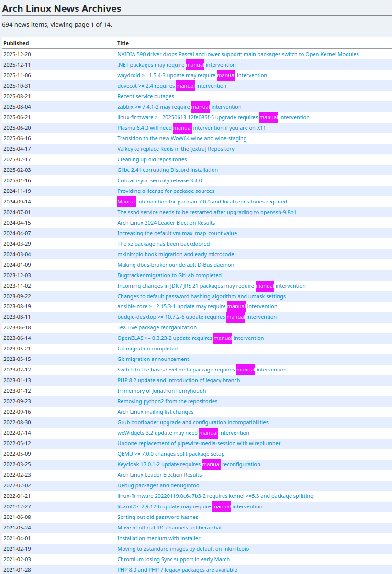Image resolution: width=392 pixels, height=574 pixels.
Task: Open the waydroid >= 1.5.4-3 update article
Action: click(192, 76)
